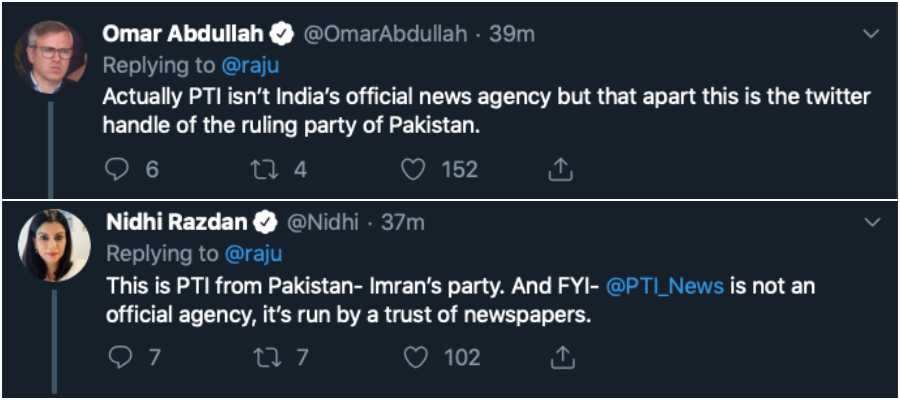Open the 37m timestamp on Nidhi's tweet
The image size is (900, 400).
tap(403, 222)
